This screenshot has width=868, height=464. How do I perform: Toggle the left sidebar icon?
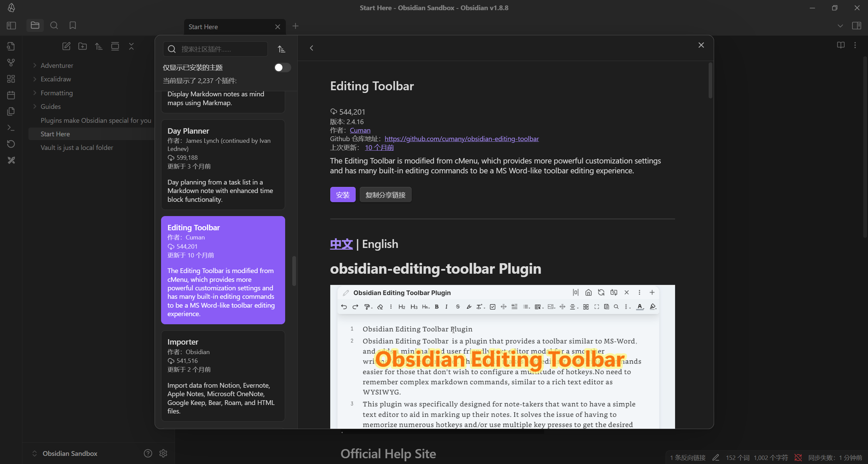pyautogui.click(x=11, y=26)
